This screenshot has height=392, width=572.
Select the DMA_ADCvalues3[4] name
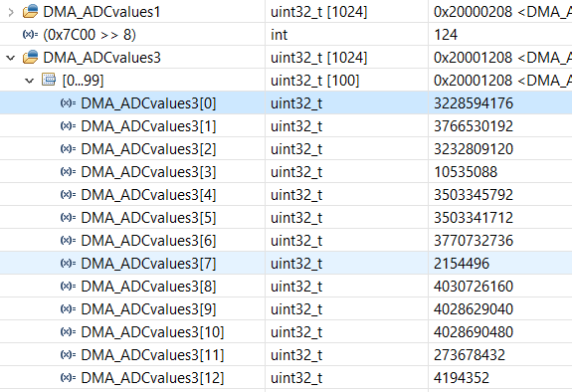tap(148, 195)
